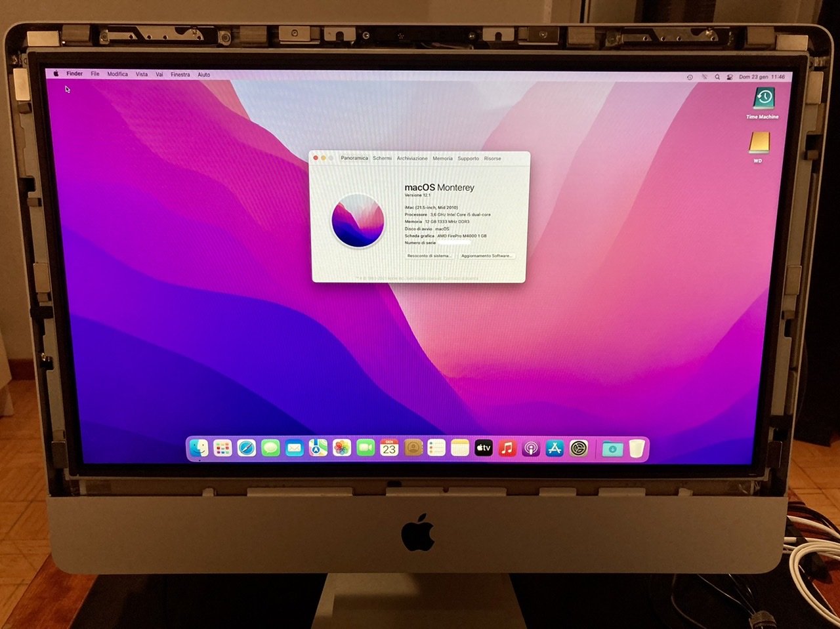Open the Aiuto menu

[x=204, y=75]
